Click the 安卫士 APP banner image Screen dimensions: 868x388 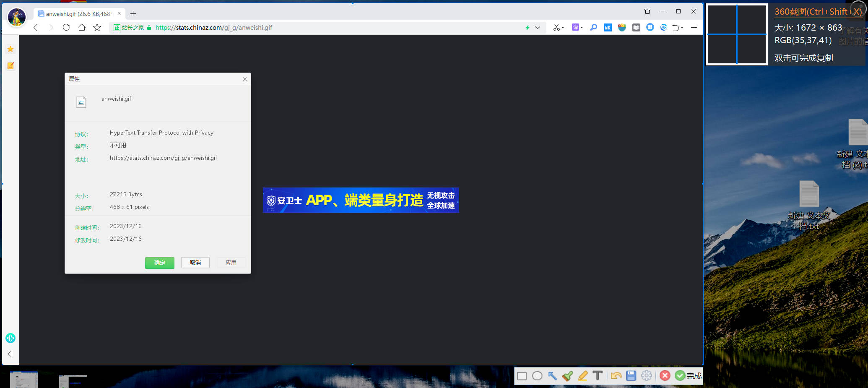point(361,200)
